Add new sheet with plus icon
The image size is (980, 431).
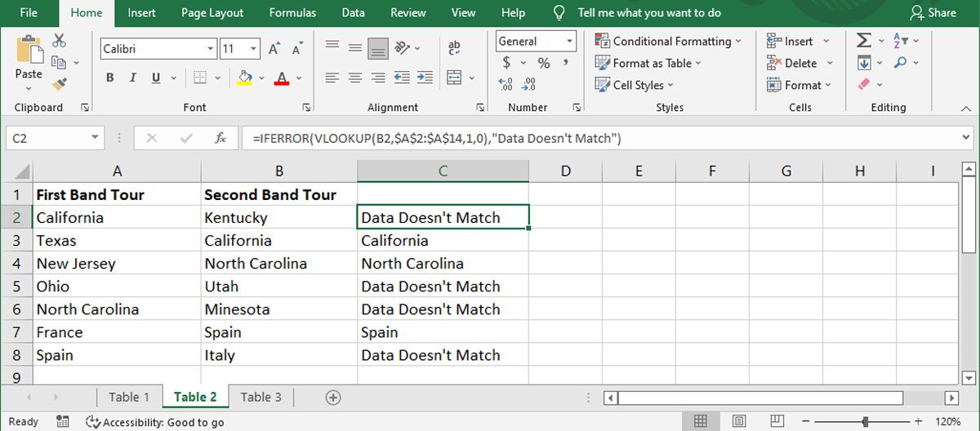(333, 398)
